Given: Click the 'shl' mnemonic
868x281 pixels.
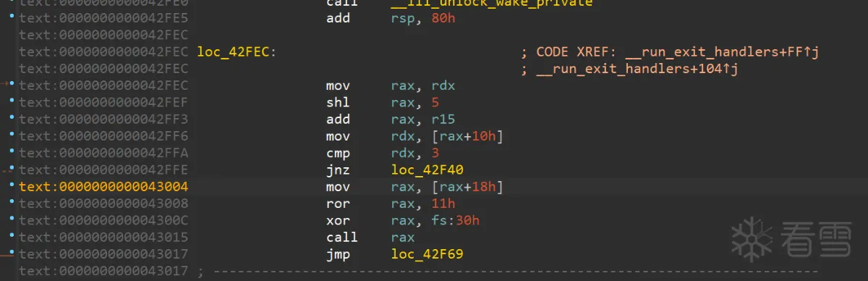Looking at the screenshot, I should (338, 103).
